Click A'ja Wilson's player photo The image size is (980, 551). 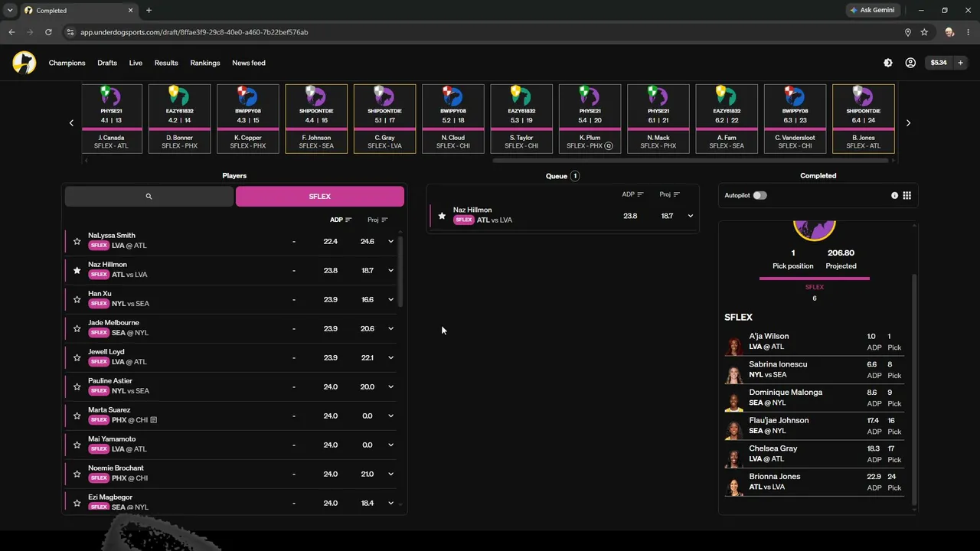pos(735,346)
